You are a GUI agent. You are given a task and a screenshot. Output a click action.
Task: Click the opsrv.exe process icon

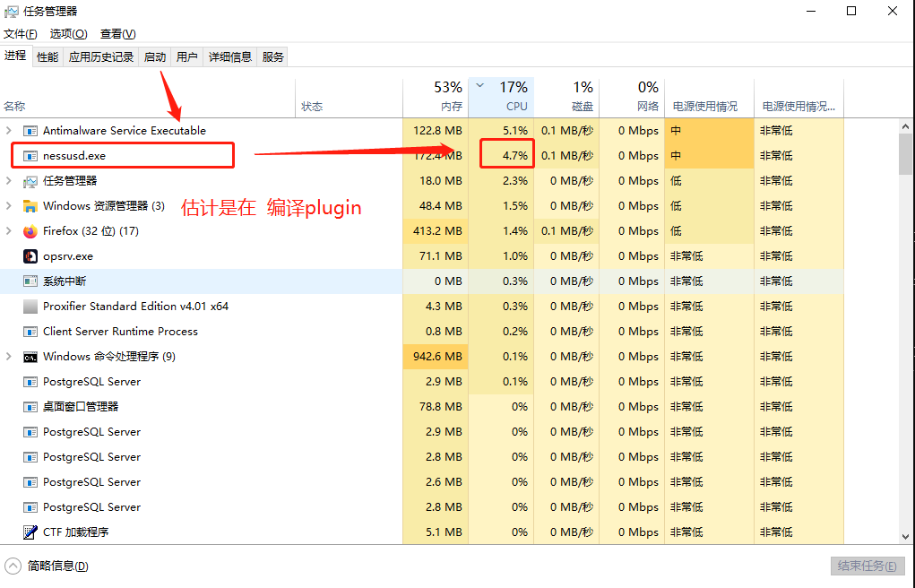pyautogui.click(x=30, y=256)
